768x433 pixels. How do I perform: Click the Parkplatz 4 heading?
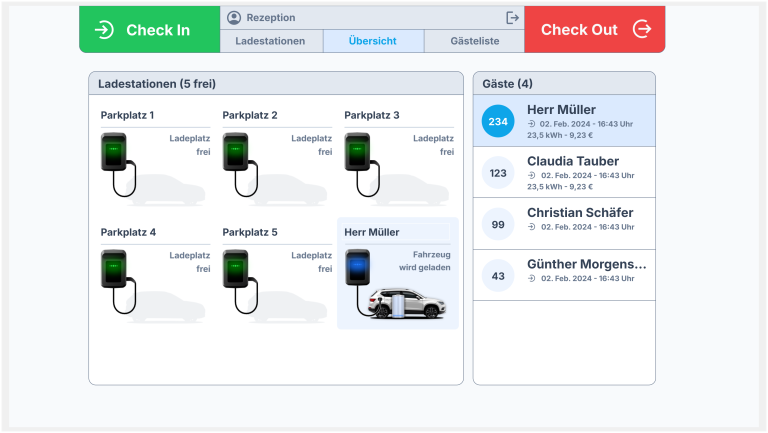pyautogui.click(x=128, y=232)
